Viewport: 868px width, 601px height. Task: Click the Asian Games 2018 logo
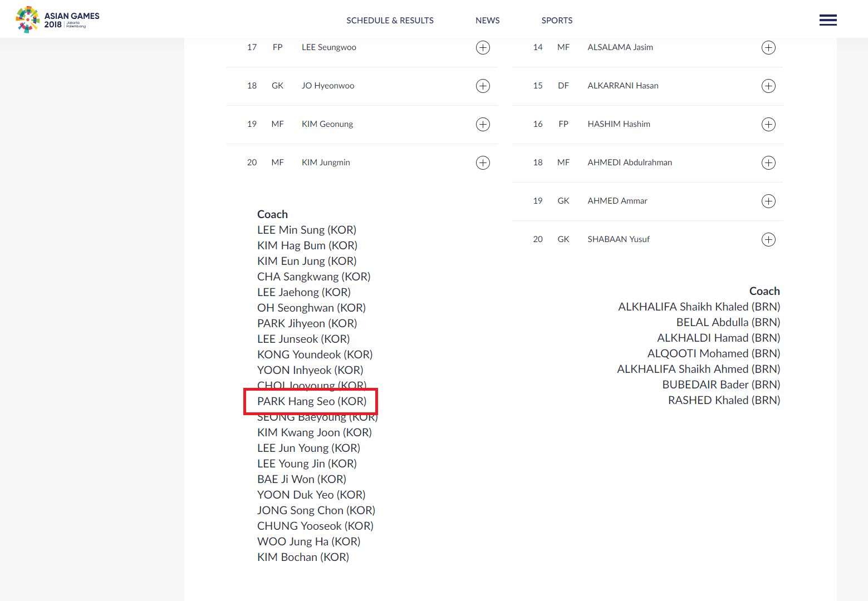(x=56, y=17)
